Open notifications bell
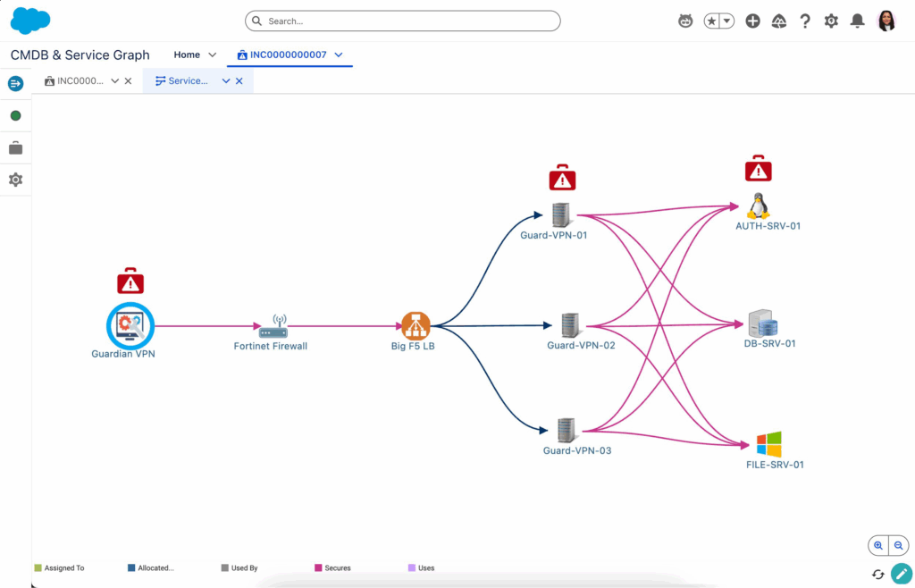Image resolution: width=915 pixels, height=588 pixels. tap(857, 21)
